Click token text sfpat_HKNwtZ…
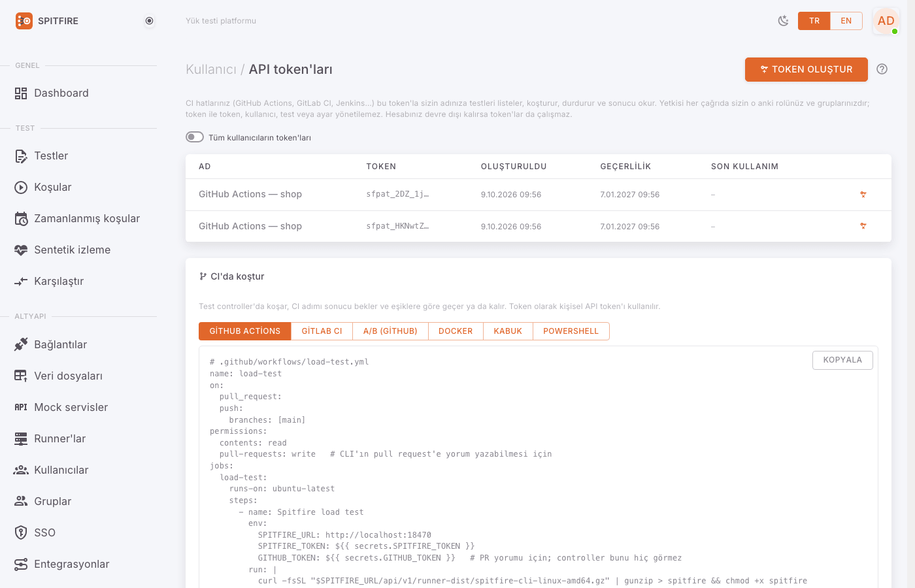This screenshot has width=915, height=588. (397, 226)
